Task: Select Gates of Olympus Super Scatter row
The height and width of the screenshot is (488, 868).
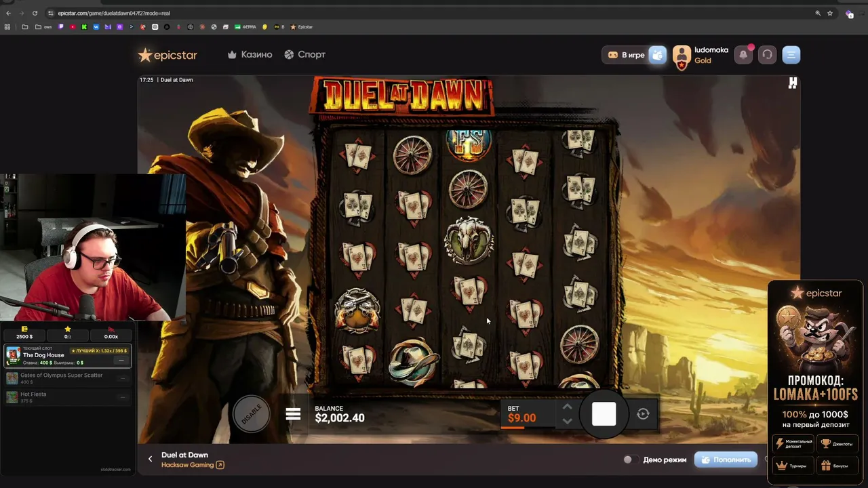Action: [68, 378]
